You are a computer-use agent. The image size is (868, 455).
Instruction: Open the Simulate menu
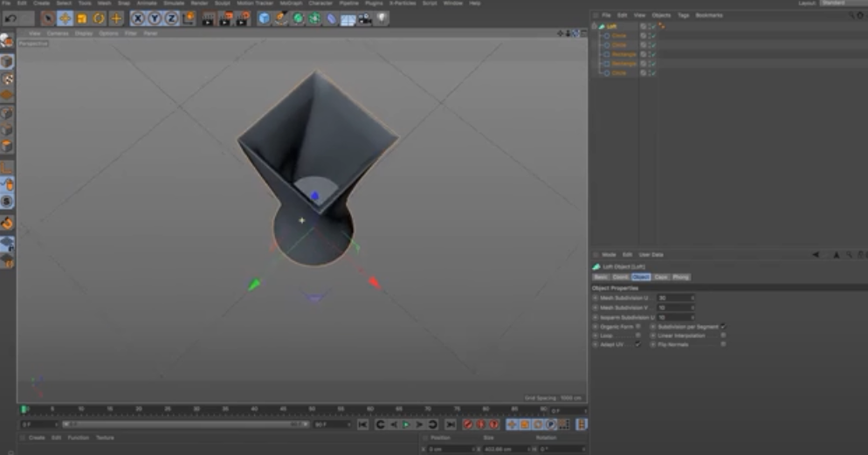click(174, 3)
